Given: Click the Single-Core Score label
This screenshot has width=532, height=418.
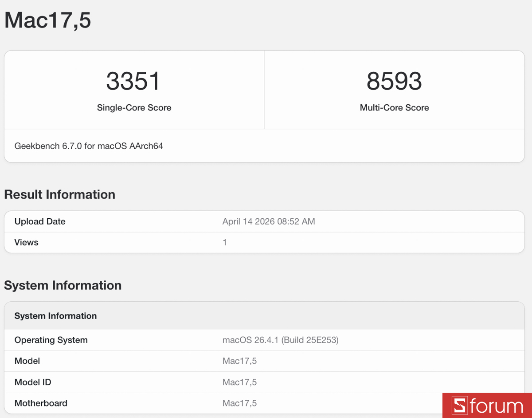Looking at the screenshot, I should pos(134,107).
